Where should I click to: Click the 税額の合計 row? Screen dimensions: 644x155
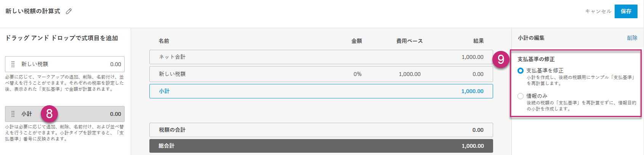click(x=321, y=130)
